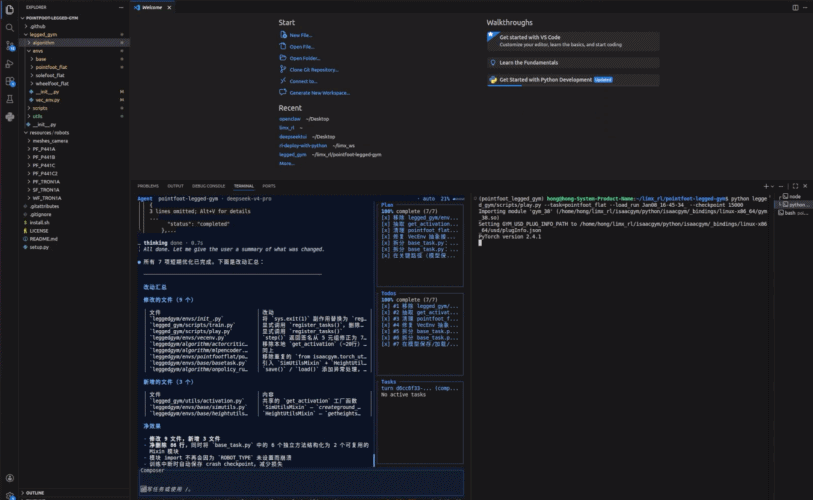Open recent project deepseektui
The width and height of the screenshot is (813, 500).
(293, 137)
